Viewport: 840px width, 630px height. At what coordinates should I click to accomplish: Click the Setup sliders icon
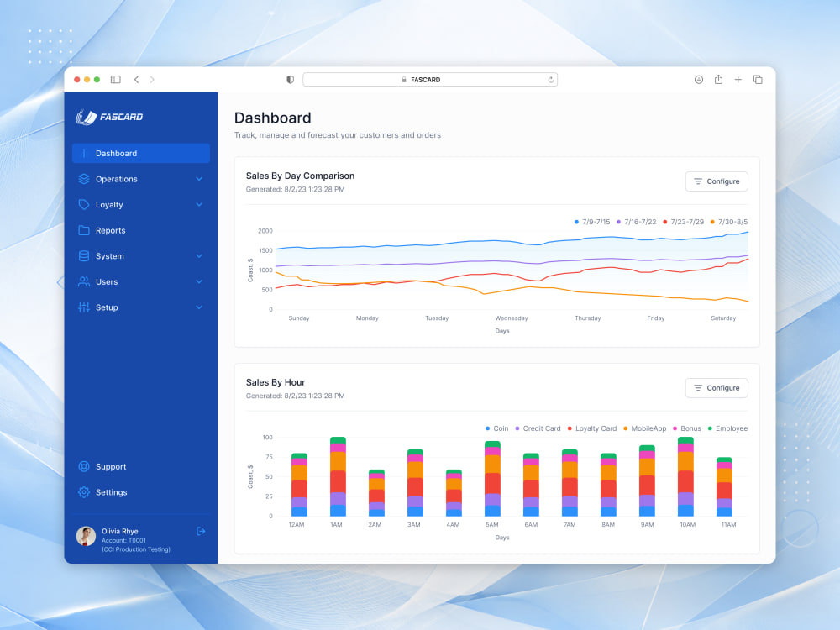point(84,307)
